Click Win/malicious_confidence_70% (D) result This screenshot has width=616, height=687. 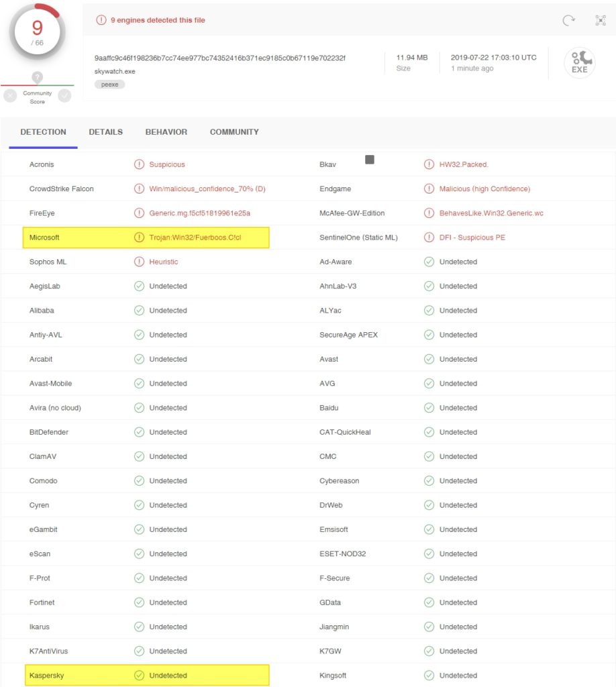tap(207, 189)
